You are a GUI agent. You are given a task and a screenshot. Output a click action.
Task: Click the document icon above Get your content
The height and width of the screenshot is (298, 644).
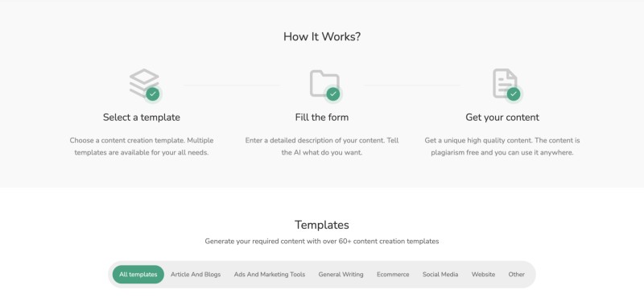(x=505, y=83)
